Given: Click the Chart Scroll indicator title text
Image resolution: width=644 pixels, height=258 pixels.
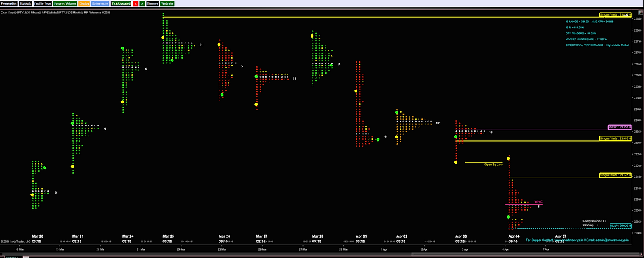Looking at the screenshot, I should (x=55, y=13).
